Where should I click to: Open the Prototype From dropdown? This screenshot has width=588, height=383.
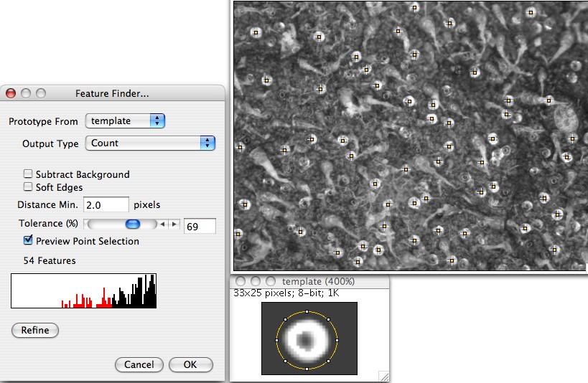coord(126,121)
